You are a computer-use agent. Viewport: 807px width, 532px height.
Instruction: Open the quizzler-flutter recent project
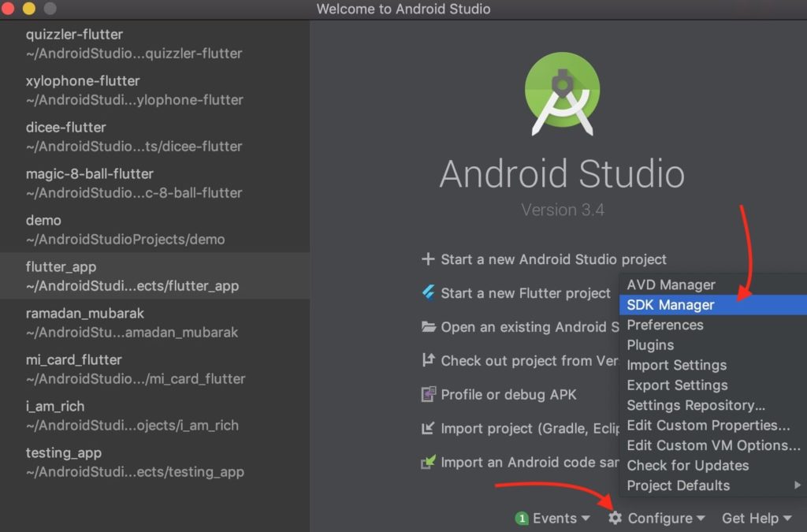tap(134, 44)
